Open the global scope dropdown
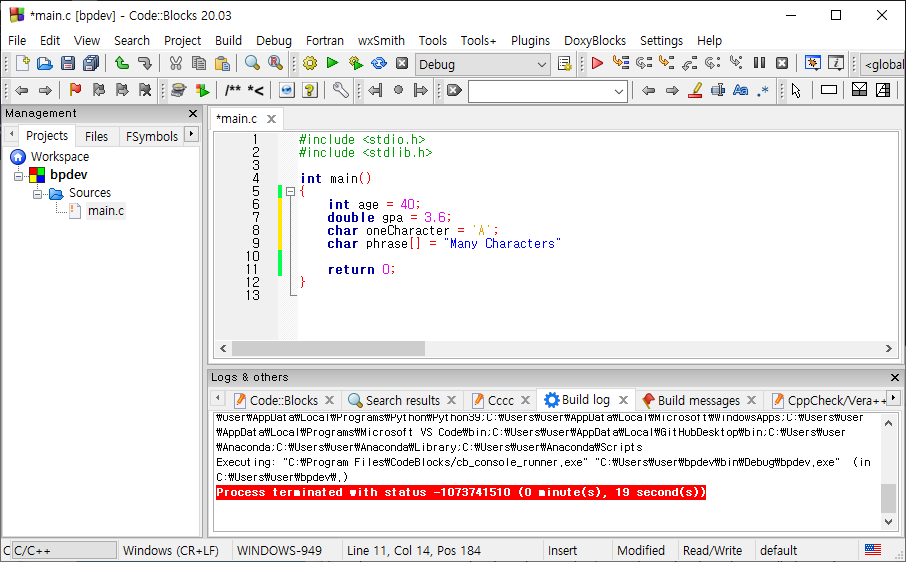906x562 pixels. point(882,64)
